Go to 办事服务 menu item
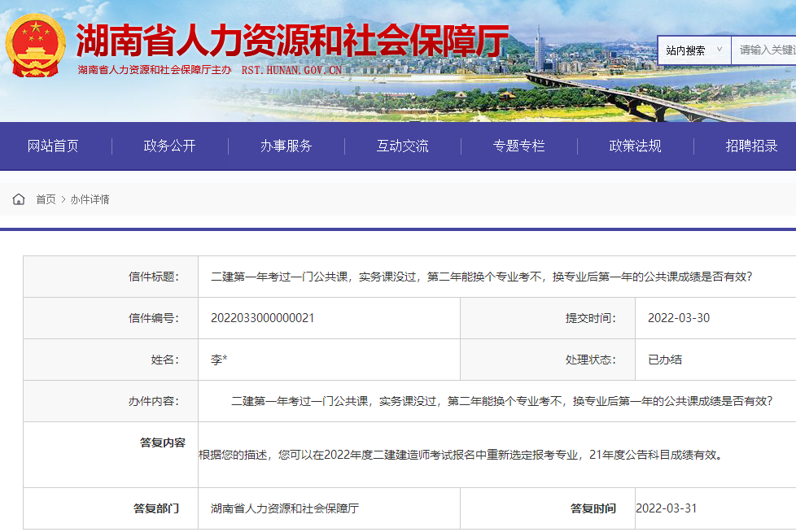 coord(286,146)
